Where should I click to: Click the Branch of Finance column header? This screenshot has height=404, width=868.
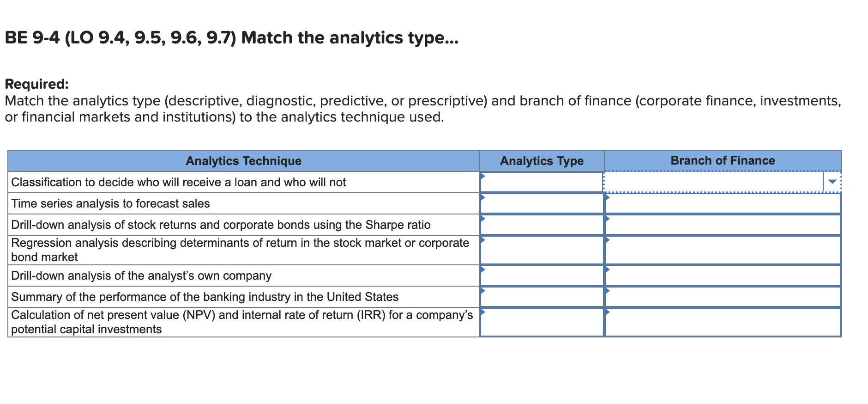(x=723, y=160)
